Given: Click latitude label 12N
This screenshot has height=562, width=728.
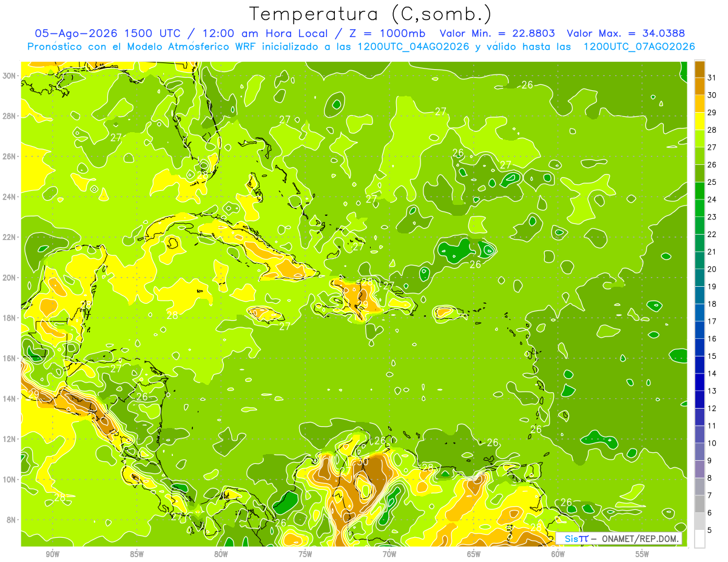Looking at the screenshot, I should [x=10, y=438].
